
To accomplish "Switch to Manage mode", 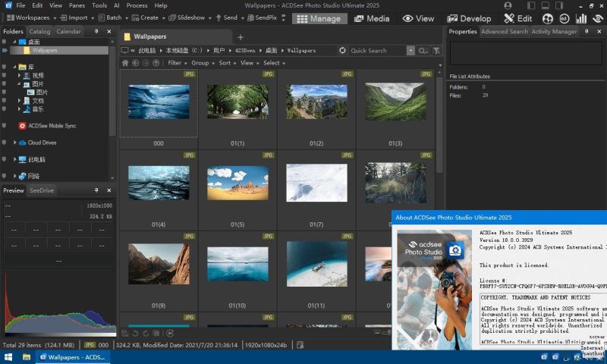I will tap(319, 18).
